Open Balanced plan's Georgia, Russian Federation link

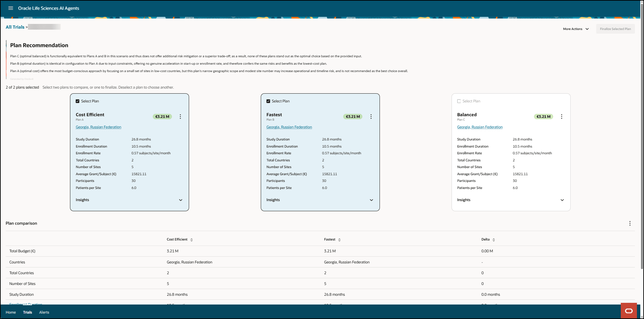coord(480,127)
